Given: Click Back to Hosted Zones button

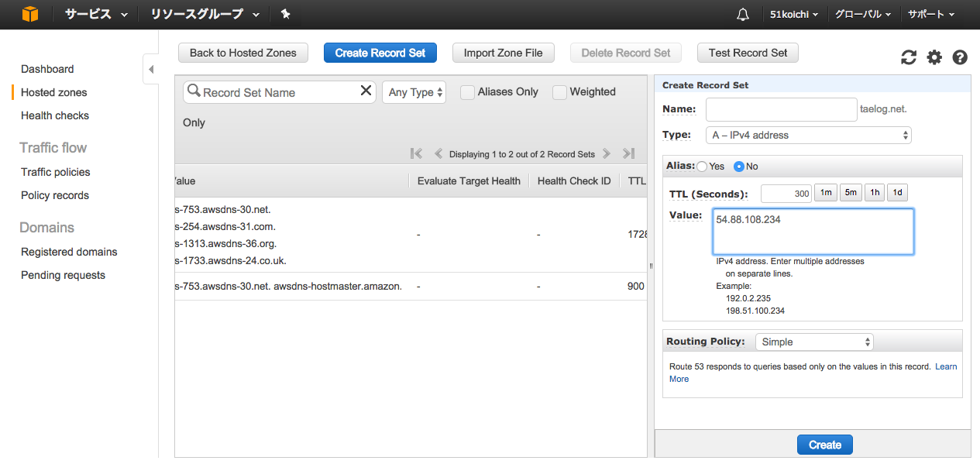Looking at the screenshot, I should (243, 53).
